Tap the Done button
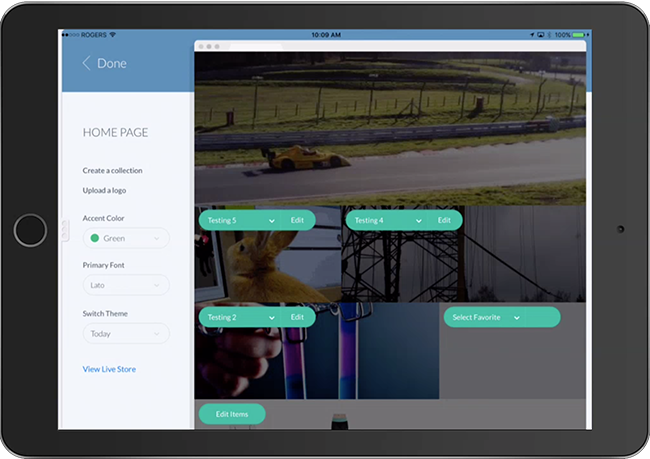 click(x=112, y=63)
